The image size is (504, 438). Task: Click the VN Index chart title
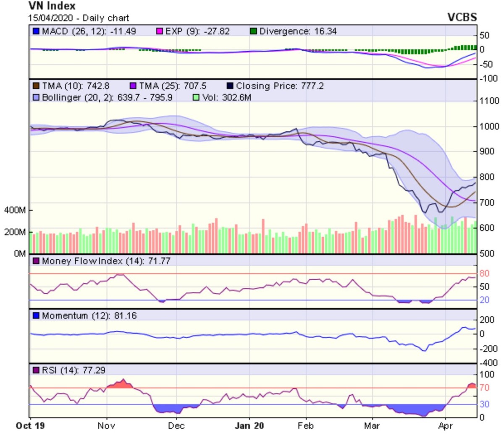[x=52, y=6]
